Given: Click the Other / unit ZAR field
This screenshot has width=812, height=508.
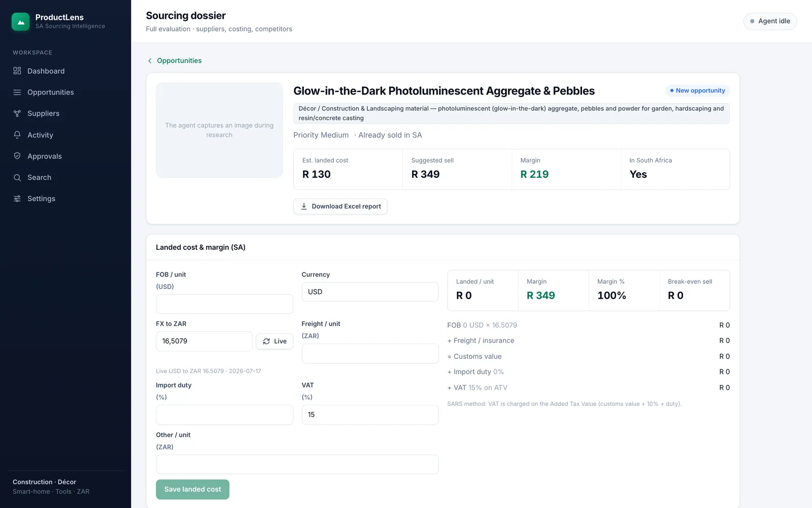Looking at the screenshot, I should click(297, 464).
